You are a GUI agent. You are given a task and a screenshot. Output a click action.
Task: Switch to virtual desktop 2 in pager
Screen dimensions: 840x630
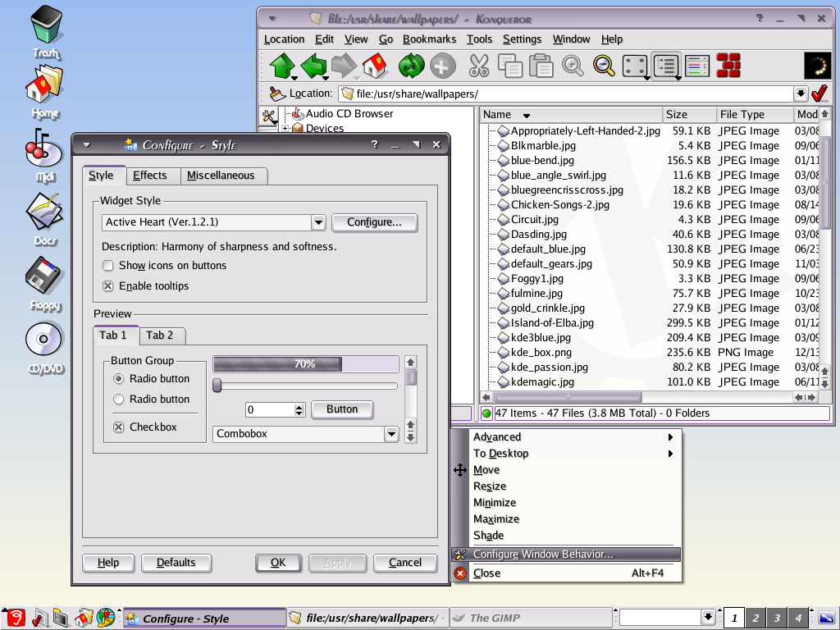click(x=756, y=618)
